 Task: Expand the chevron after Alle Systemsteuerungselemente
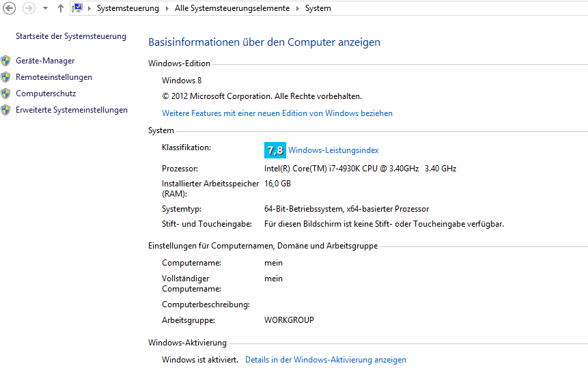click(298, 8)
